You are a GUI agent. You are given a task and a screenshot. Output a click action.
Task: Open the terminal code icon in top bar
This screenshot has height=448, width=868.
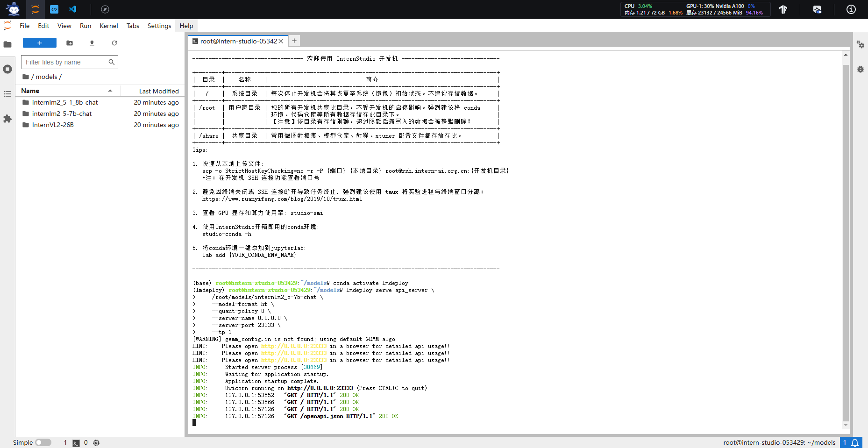click(x=54, y=9)
